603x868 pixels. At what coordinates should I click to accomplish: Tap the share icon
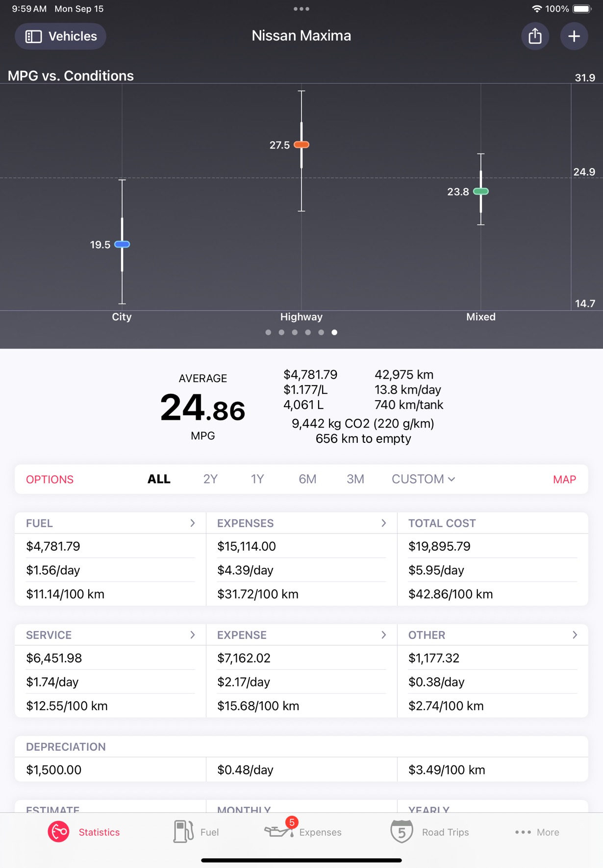click(x=535, y=36)
